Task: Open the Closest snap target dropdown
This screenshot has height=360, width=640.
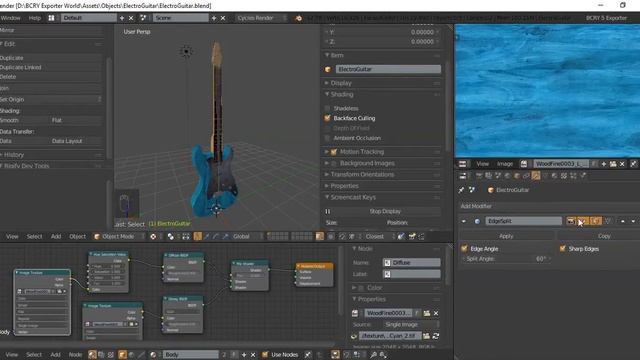Action: (380, 236)
